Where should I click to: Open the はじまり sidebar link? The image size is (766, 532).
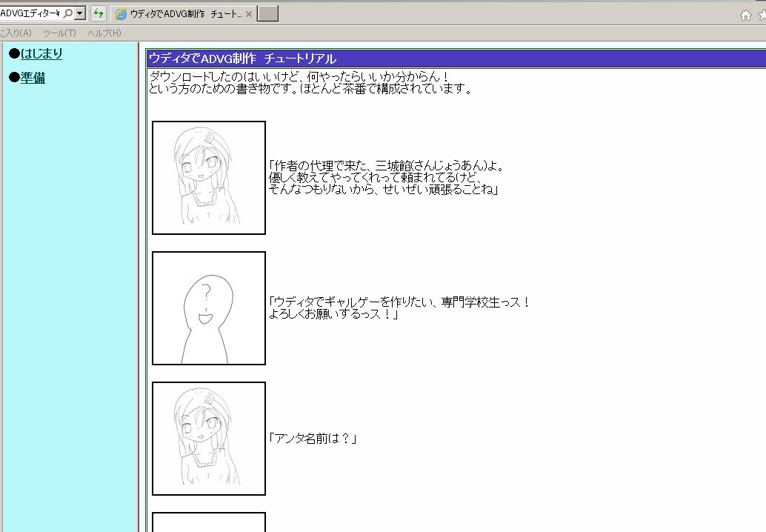pyautogui.click(x=41, y=53)
